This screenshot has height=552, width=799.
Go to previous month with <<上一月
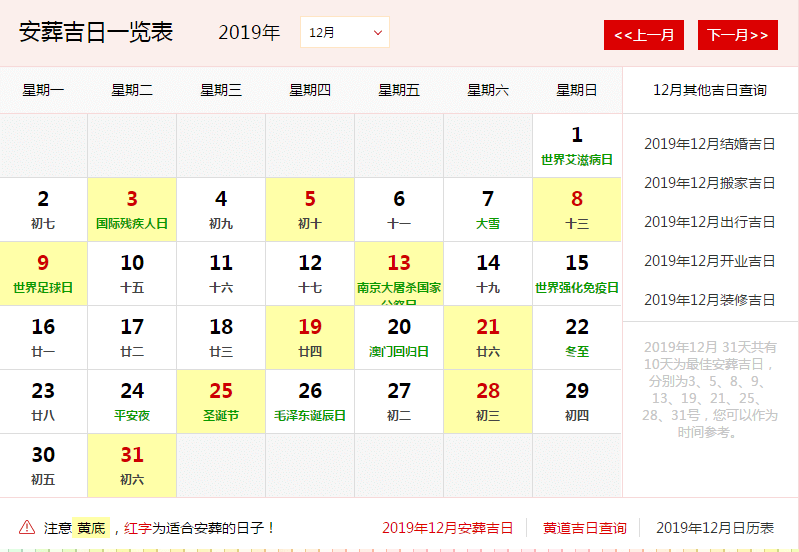[643, 35]
